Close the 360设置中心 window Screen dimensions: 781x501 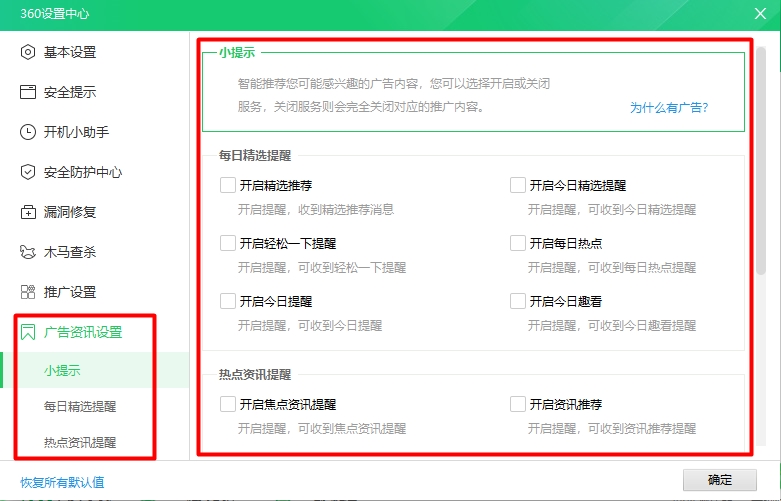[x=760, y=13]
